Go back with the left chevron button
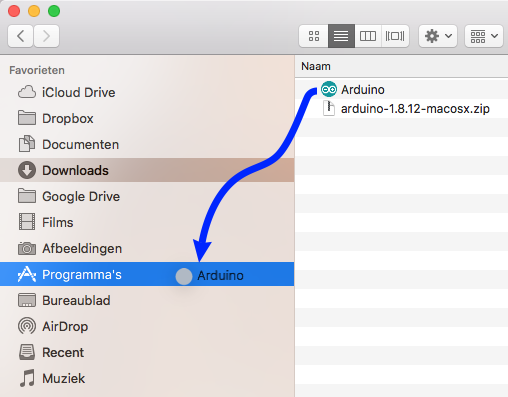This screenshot has width=508, height=397. 20,36
